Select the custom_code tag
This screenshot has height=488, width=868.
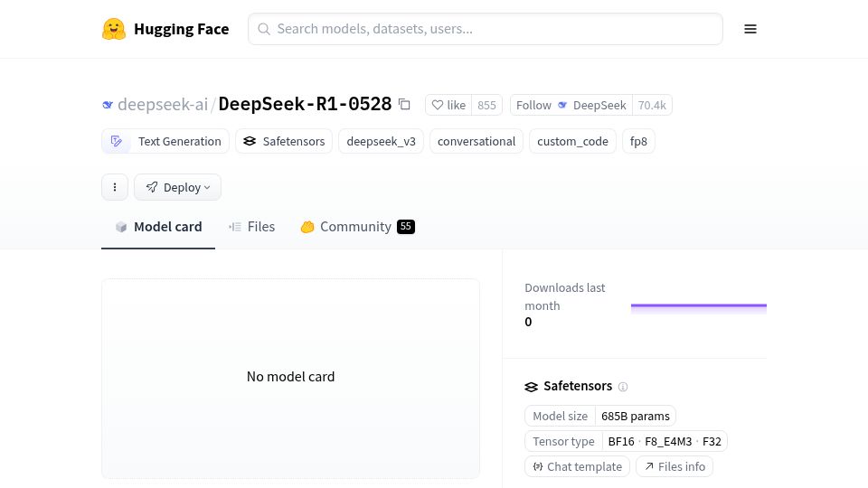(x=572, y=141)
